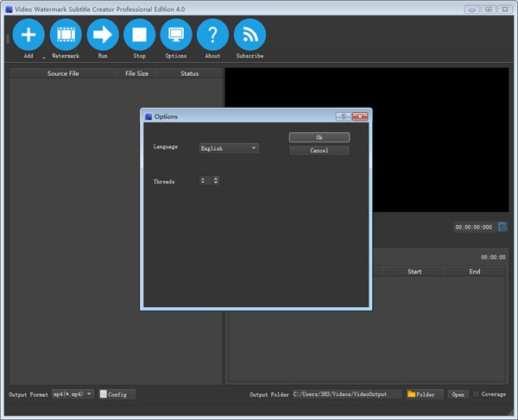Expand the Language English dropdown
The width and height of the screenshot is (518, 420).
click(x=229, y=148)
